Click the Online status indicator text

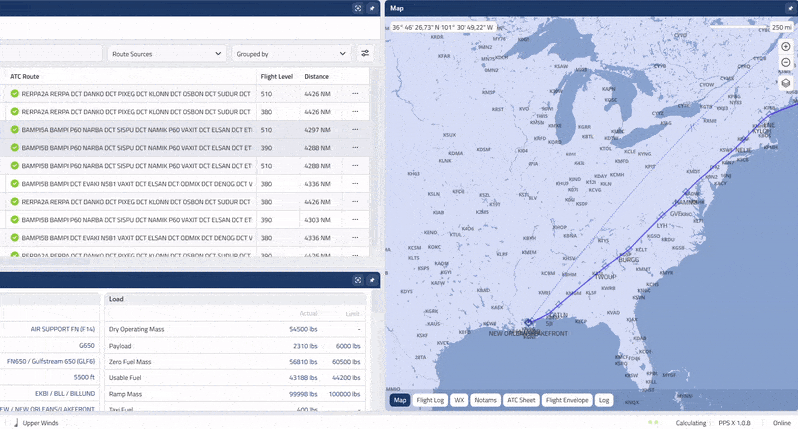[782, 423]
